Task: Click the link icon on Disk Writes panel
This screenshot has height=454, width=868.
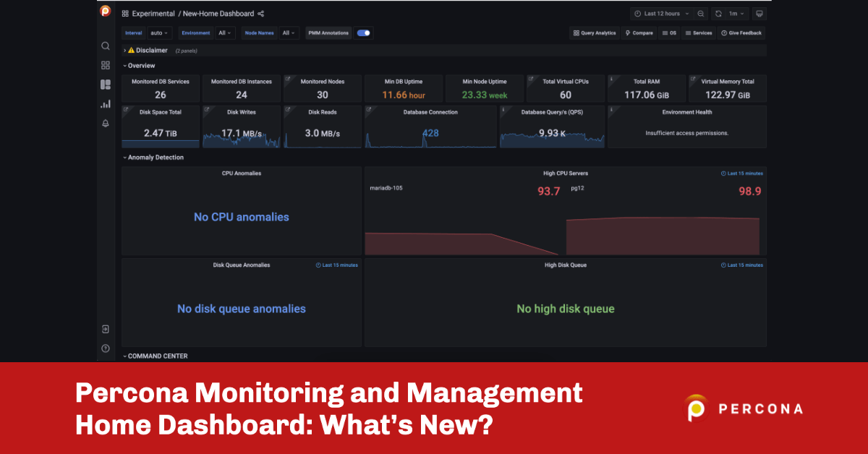Action: pyautogui.click(x=207, y=109)
